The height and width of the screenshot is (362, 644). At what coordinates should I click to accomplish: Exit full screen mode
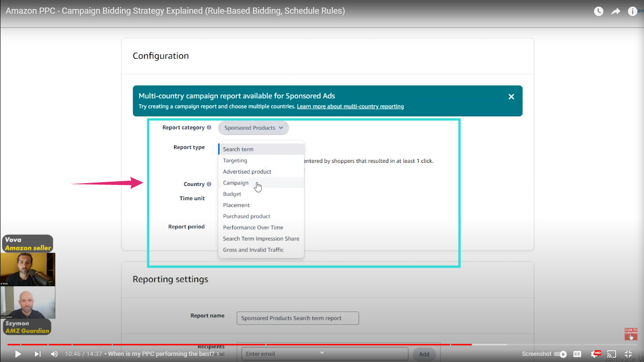tap(628, 354)
